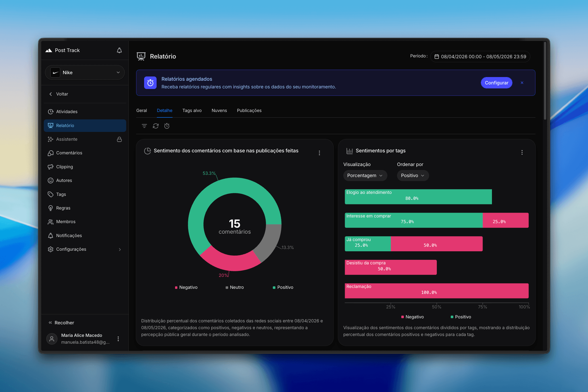Toggle Negativo series in tags chart legend

pyautogui.click(x=412, y=317)
